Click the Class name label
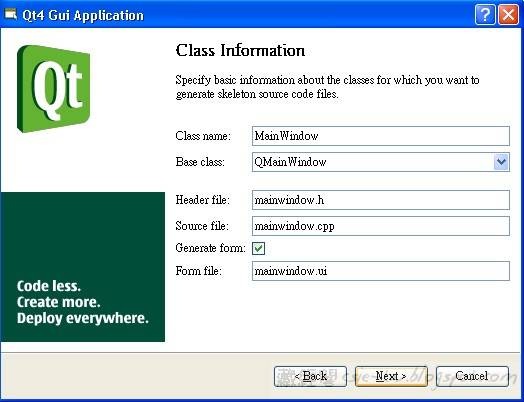 click(203, 136)
